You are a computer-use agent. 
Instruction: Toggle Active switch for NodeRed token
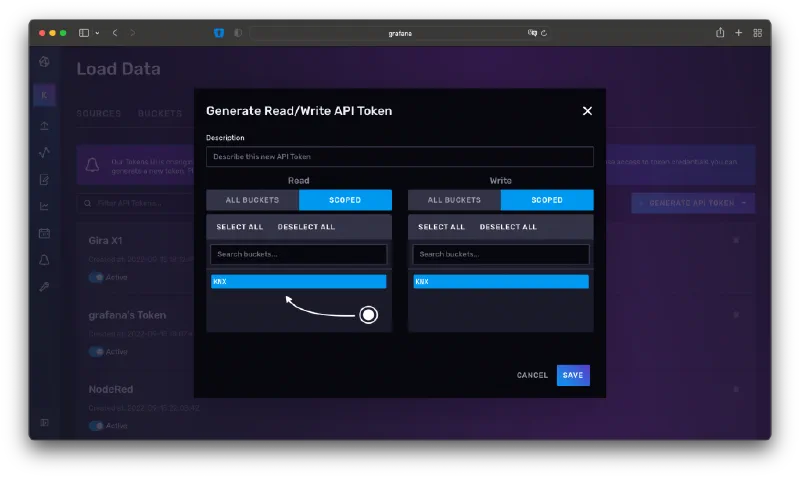96,425
